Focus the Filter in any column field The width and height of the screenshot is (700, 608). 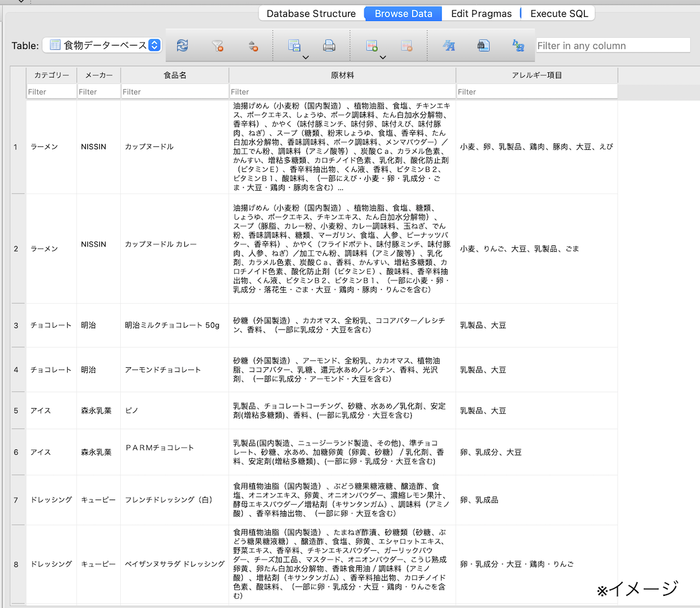(x=613, y=45)
